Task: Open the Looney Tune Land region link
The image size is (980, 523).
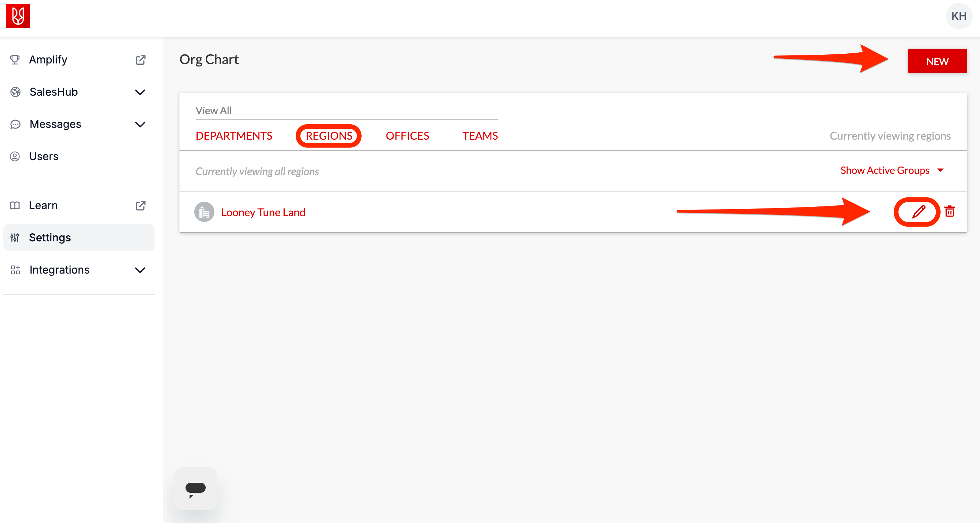Action: (263, 212)
